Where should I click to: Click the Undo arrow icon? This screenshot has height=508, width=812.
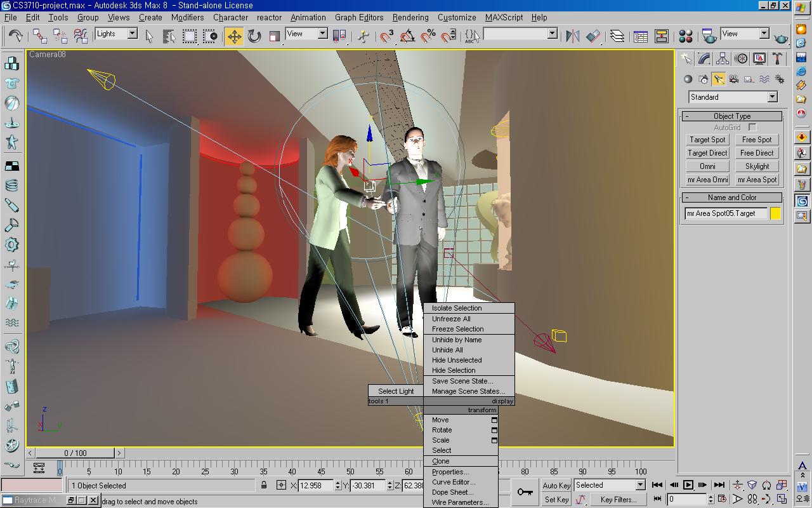click(15, 36)
